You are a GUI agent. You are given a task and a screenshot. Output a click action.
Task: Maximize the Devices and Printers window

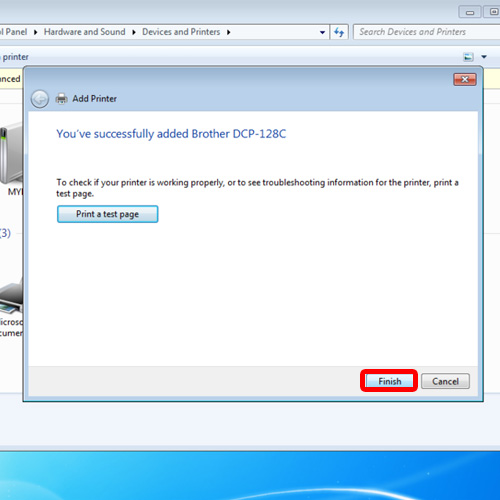click(493, 12)
